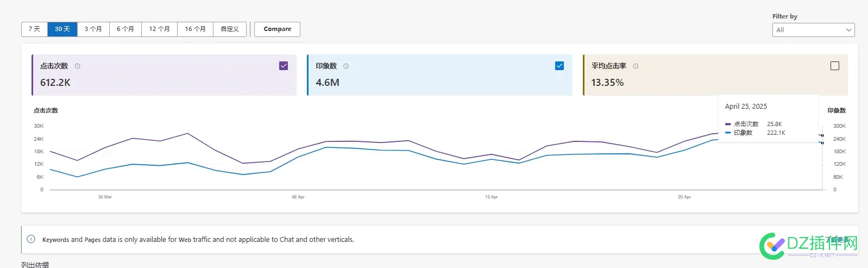868x268 pixels.
Task: Switch to the 7 天 range tab
Action: pyautogui.click(x=34, y=29)
